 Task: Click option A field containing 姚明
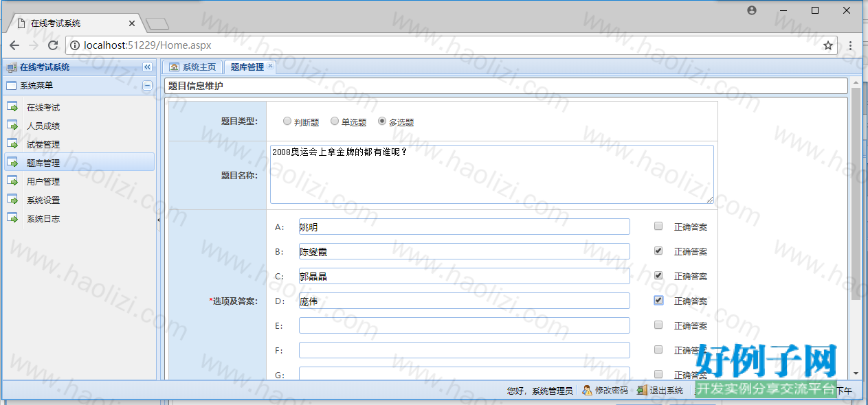(465, 227)
